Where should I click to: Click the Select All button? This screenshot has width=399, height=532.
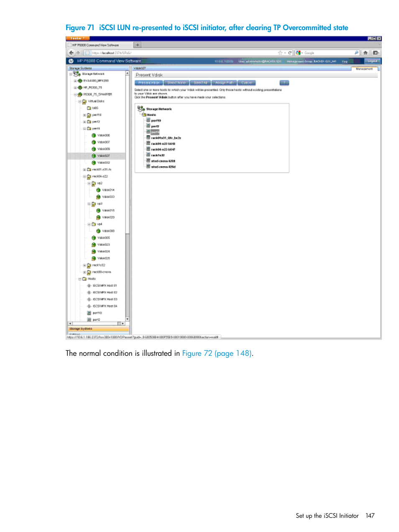click(x=201, y=83)
